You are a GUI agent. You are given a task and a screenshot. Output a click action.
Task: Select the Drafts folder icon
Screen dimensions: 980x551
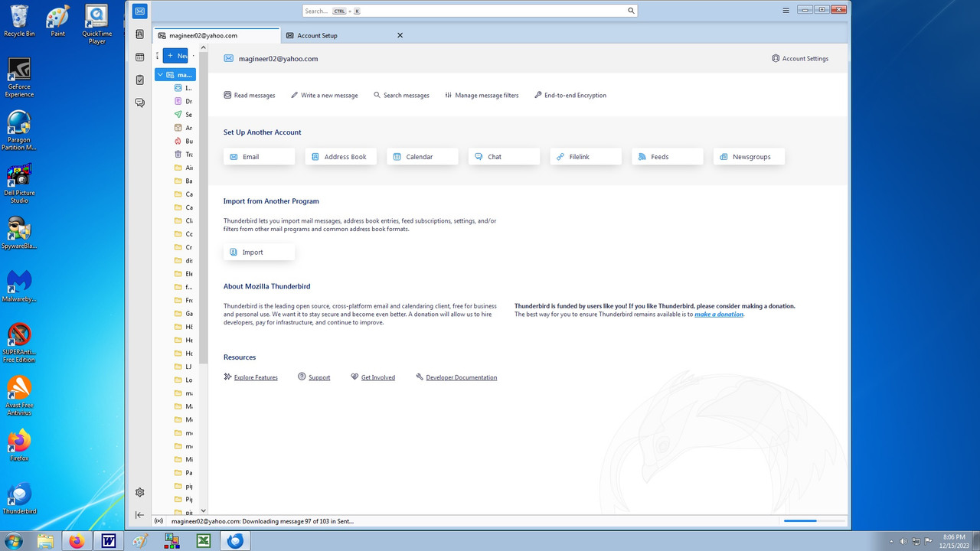click(x=178, y=101)
